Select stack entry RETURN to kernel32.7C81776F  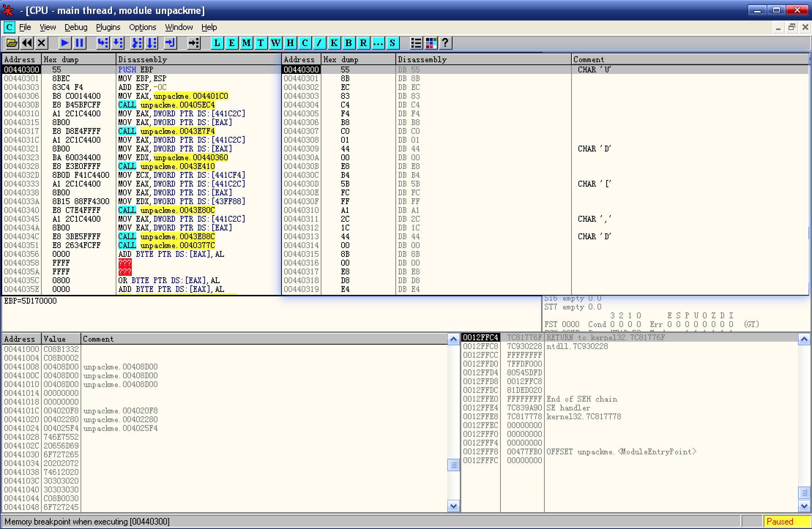point(606,337)
